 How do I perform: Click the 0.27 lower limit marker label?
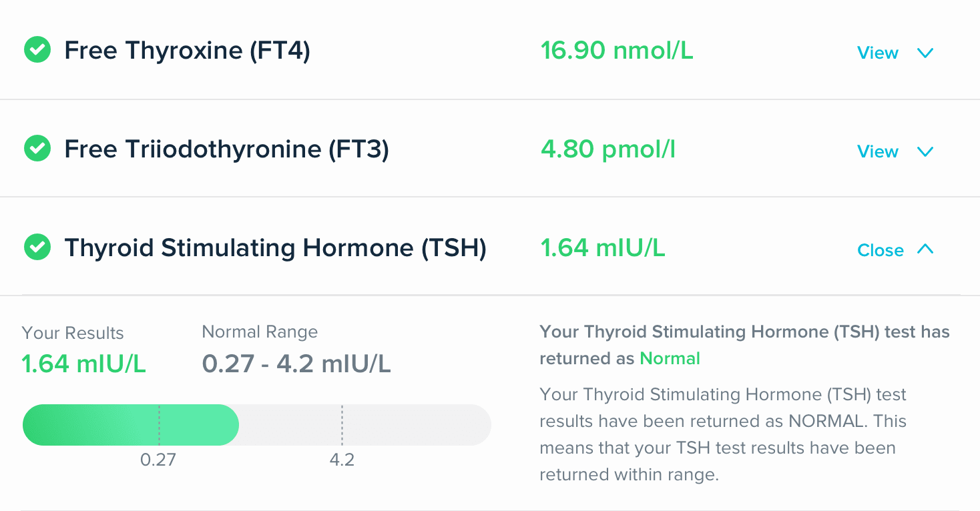point(158,460)
